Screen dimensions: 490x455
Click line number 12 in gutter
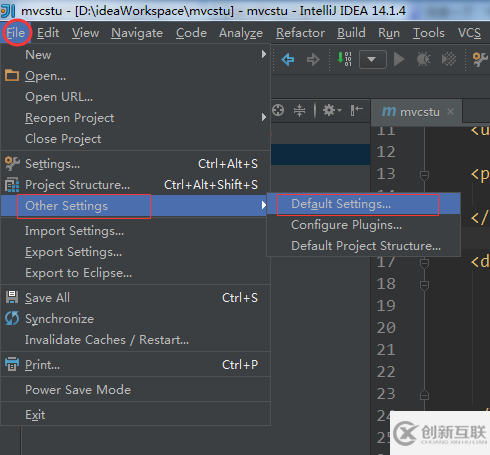point(386,152)
